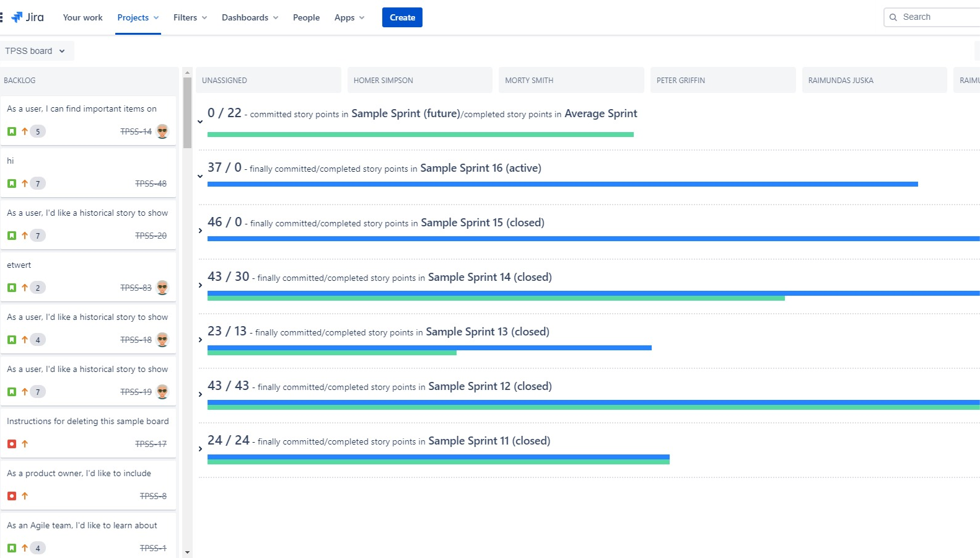
Task: Click the Jira logo icon
Action: coord(17,17)
